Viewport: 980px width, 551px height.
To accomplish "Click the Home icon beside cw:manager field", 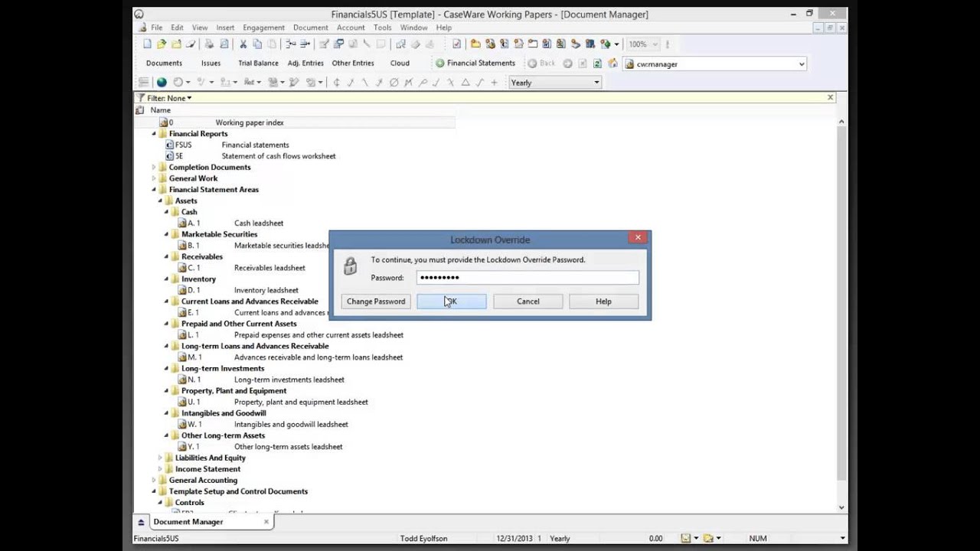I will 612,64.
